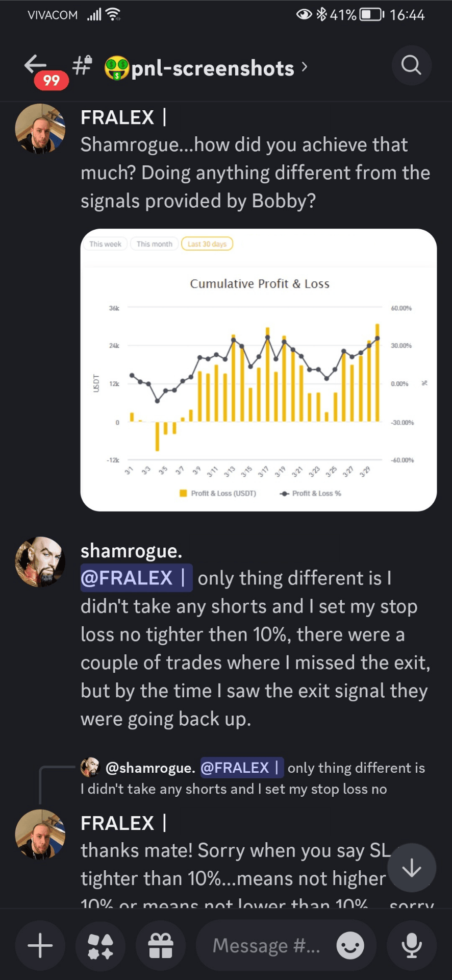Jump to the replied @shamrogue. message preview
This screenshot has width=452, height=980.
[x=265, y=778]
